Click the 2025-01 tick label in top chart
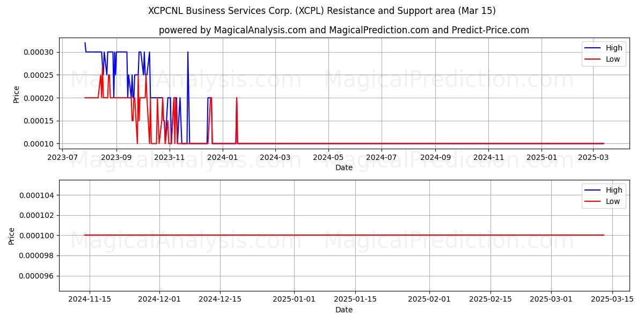 (x=541, y=157)
